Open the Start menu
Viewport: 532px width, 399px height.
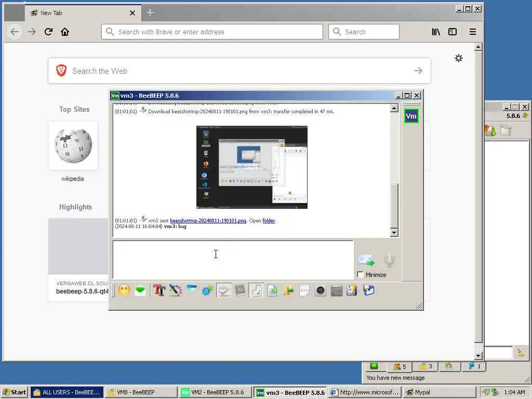coord(15,392)
